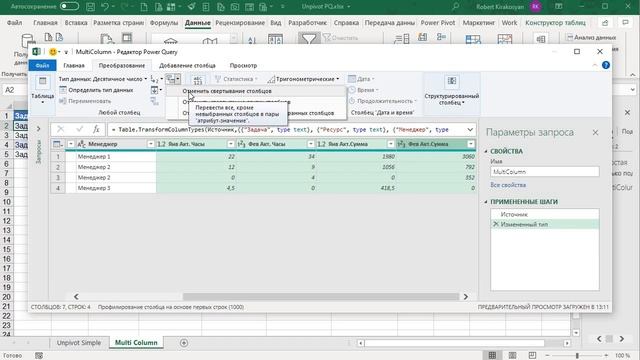Switch to Page Layout view icon in status bar

512,356
